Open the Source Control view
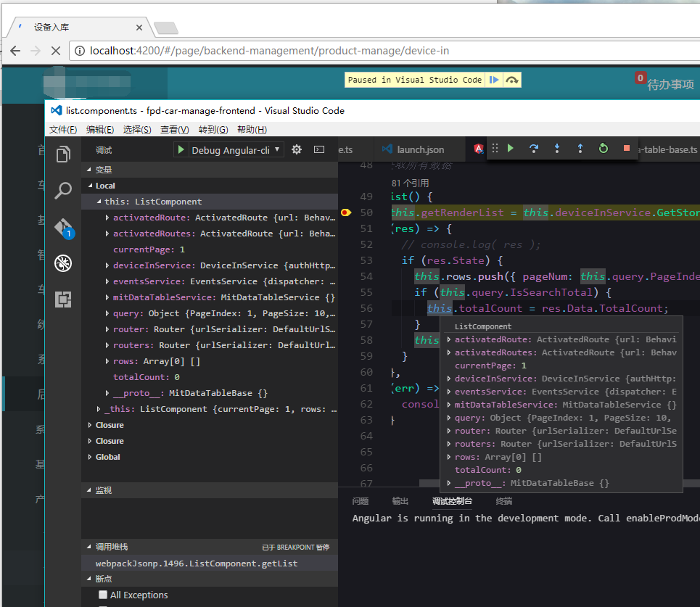Screen dimensions: 700x607 click(63, 226)
